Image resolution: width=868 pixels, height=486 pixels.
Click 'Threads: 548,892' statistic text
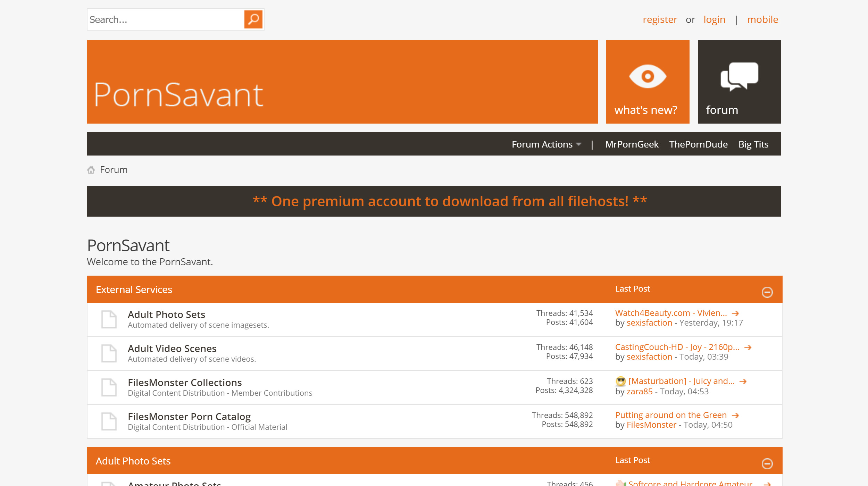pos(562,415)
